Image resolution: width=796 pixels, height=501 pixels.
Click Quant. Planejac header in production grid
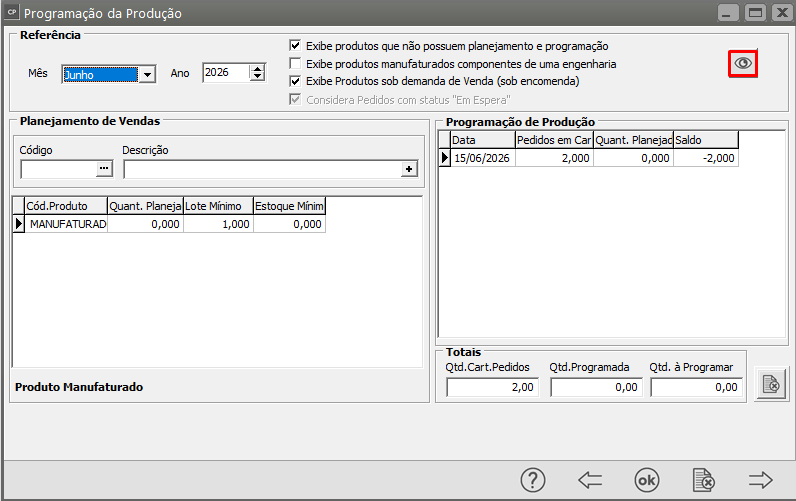[633, 140]
